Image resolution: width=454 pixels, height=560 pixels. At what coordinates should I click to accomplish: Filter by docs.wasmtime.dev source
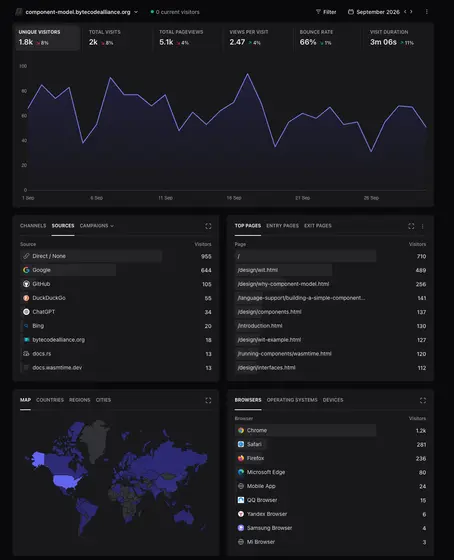point(116,368)
